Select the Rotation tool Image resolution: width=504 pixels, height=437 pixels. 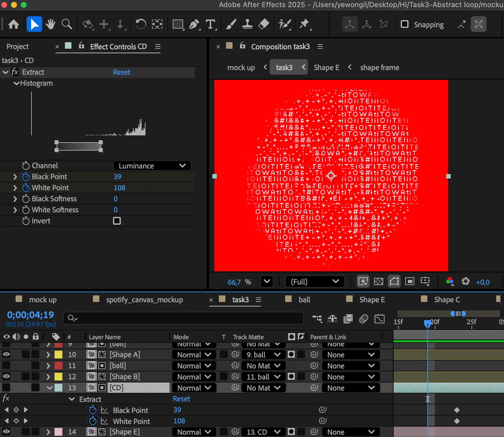click(x=141, y=24)
